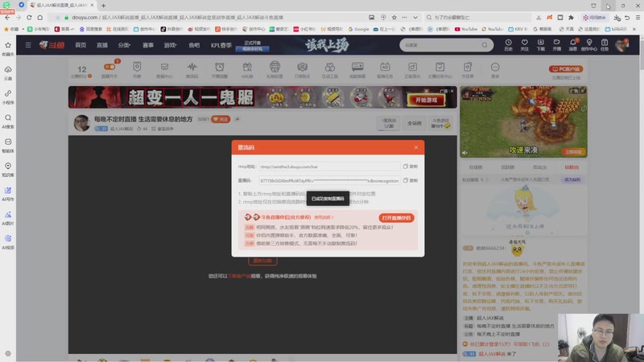Open 小程序 in browser sidebar
This screenshot has width=644, height=362.
coord(8,97)
